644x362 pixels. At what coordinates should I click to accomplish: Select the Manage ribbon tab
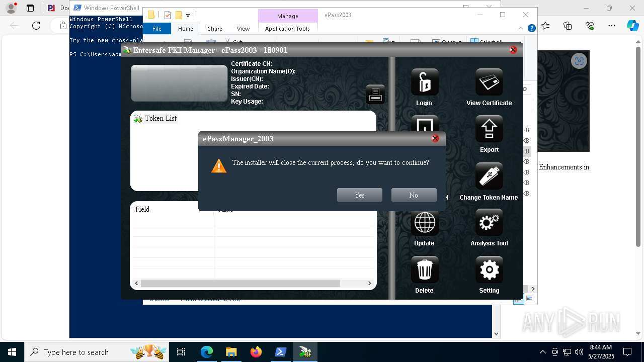click(x=288, y=16)
